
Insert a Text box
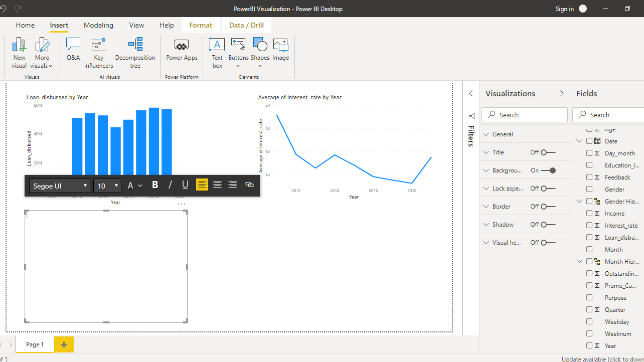coord(217,53)
